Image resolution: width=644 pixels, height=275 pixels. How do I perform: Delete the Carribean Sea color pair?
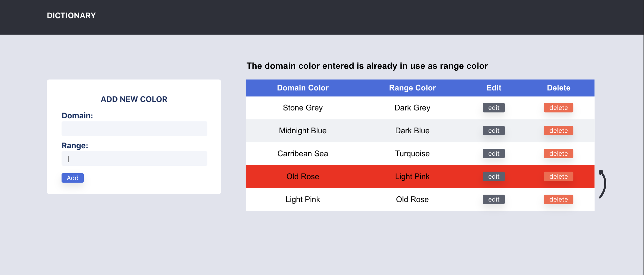point(558,153)
